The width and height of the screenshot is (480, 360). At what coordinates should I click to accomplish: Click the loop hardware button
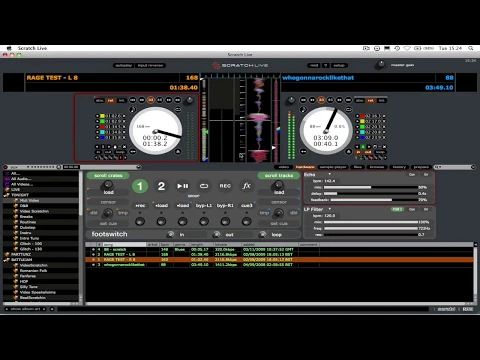[204, 186]
